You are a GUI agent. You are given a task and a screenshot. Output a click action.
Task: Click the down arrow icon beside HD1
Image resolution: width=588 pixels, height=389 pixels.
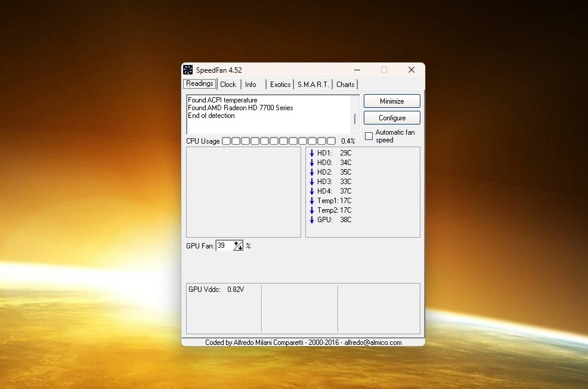(312, 153)
